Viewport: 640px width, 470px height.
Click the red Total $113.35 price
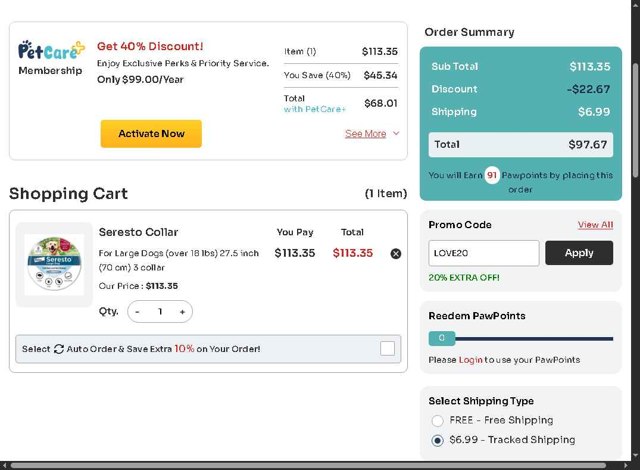(353, 253)
